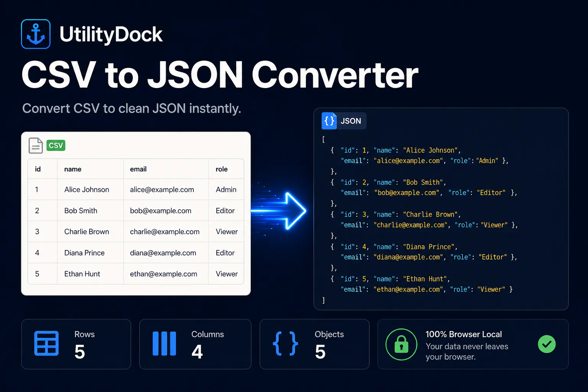The image size is (588, 392).
Task: Click Ethan Hunt's "Viewer" role cell
Action: (x=227, y=274)
